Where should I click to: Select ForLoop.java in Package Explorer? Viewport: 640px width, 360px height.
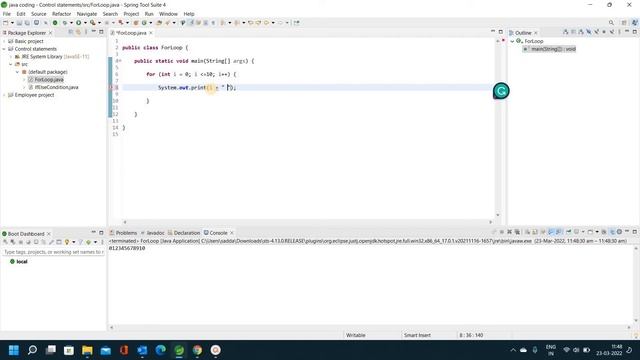49,80
